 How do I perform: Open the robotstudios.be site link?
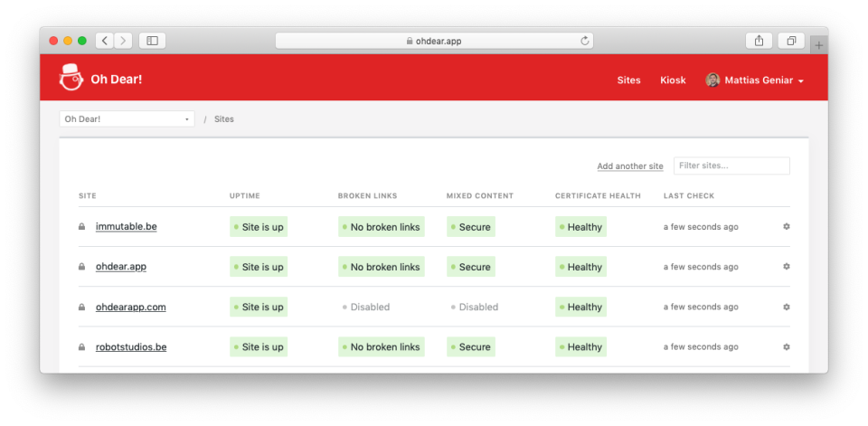point(131,346)
